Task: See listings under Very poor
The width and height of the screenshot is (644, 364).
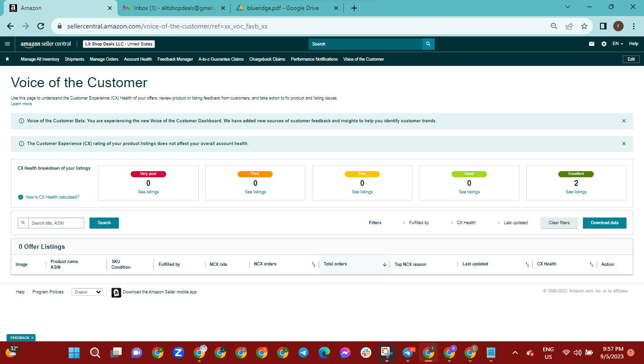Action: click(148, 192)
